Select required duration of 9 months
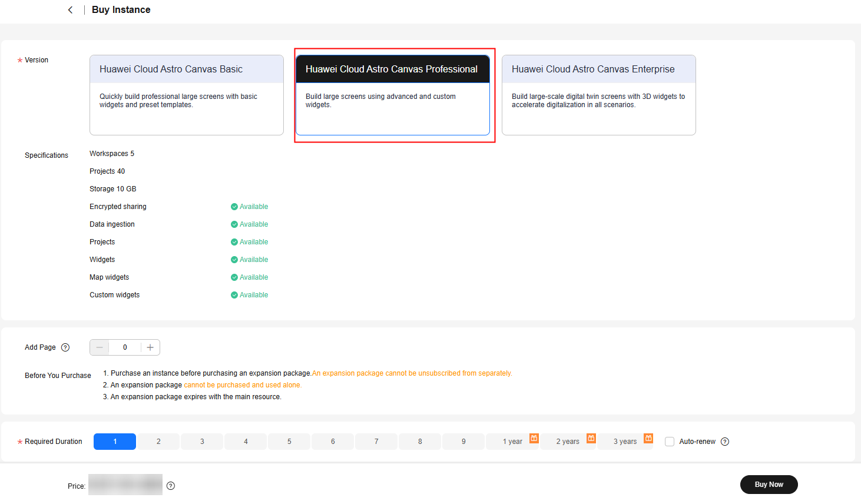 (x=463, y=442)
